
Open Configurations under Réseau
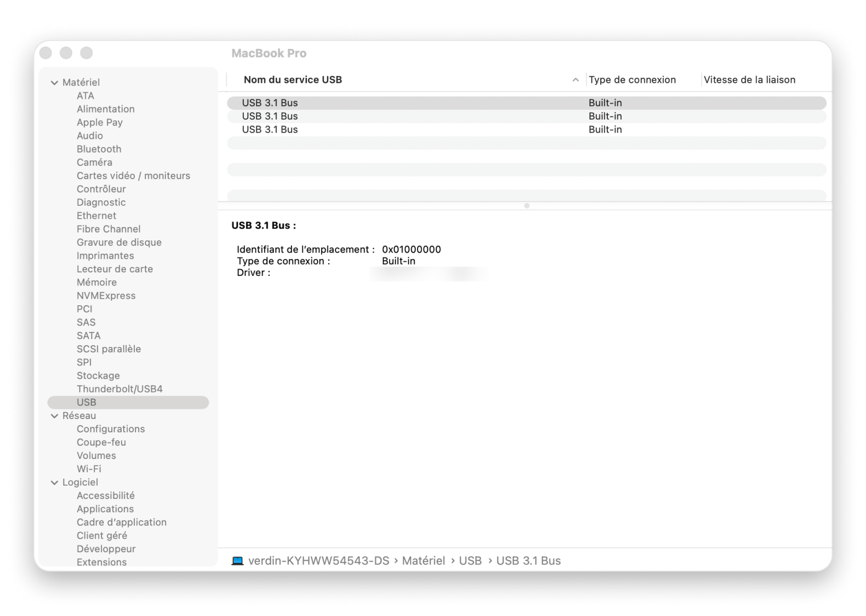click(110, 429)
